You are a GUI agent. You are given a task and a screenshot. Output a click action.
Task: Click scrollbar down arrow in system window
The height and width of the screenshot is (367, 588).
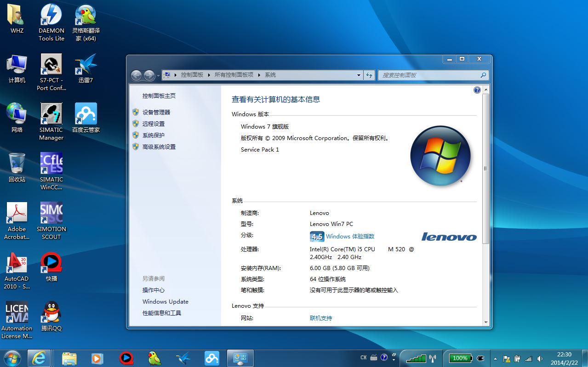tap(485, 322)
